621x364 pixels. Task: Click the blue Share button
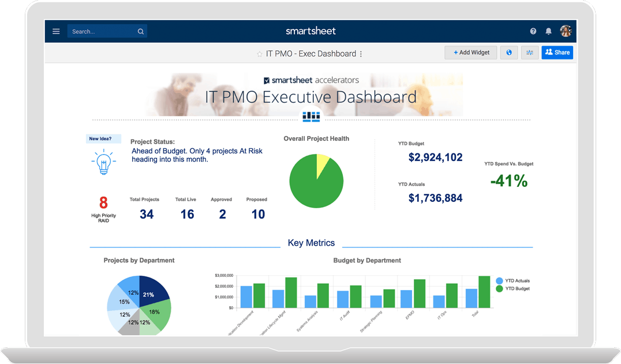556,52
